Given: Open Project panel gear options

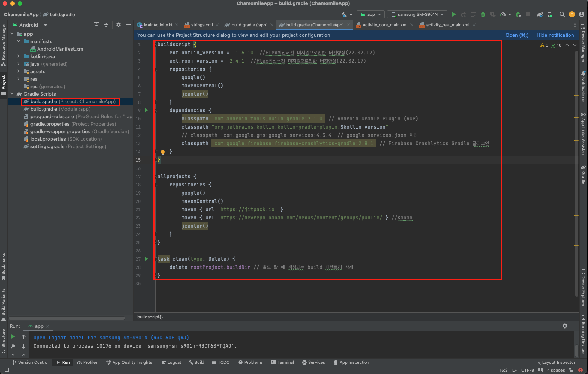Looking at the screenshot, I should tap(118, 25).
